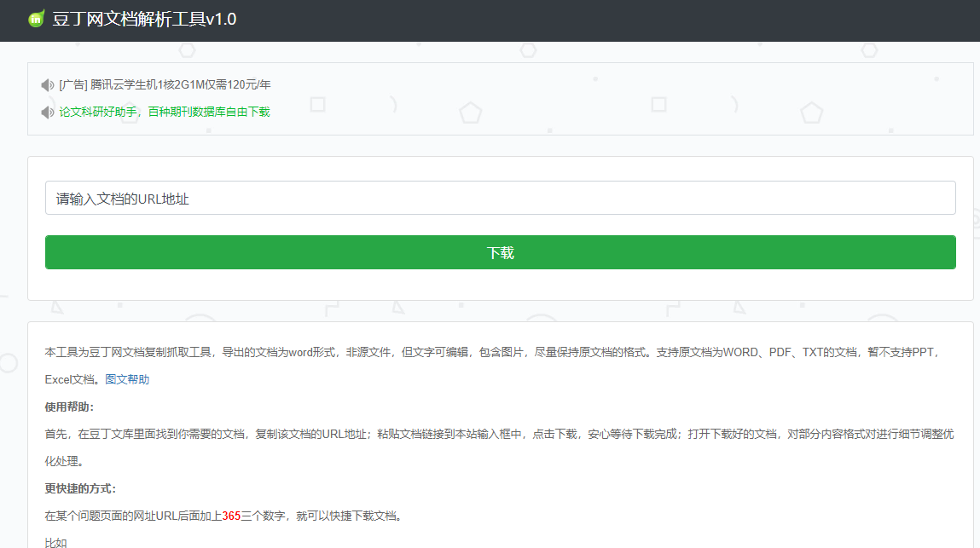Click the speaker icon beside the journal database notice
Viewport: 980px width, 548px height.
(48, 112)
